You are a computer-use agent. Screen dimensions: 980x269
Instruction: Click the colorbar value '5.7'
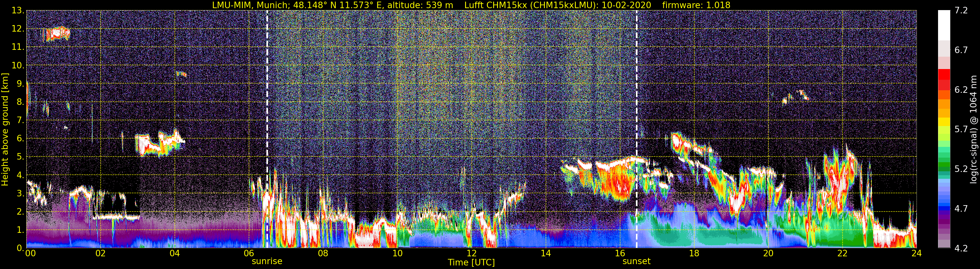click(961, 130)
